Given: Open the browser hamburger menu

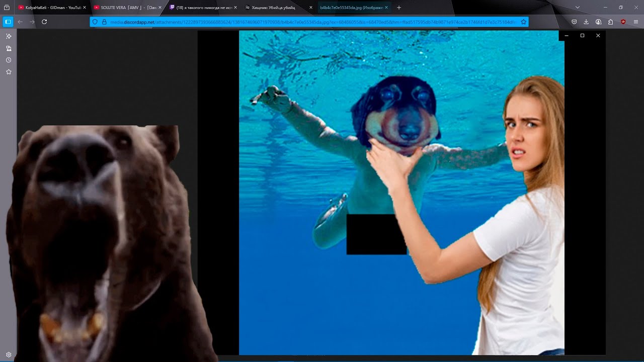Looking at the screenshot, I should tap(636, 22).
